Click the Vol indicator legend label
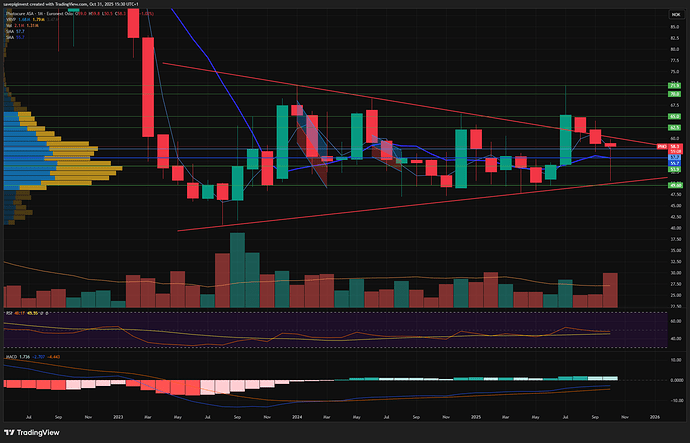Screen dimensions: 690x443 point(10,24)
